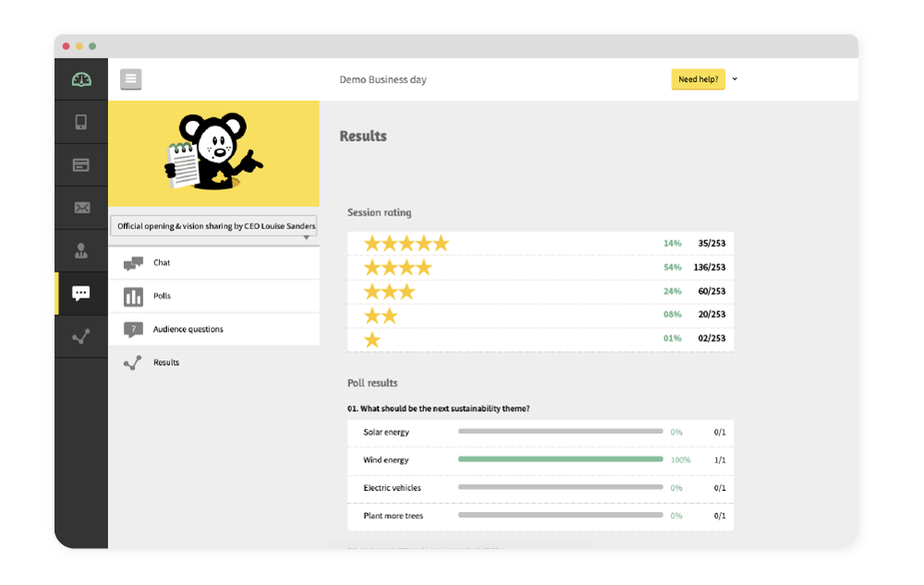This screenshot has height=585, width=924.
Task: Open the mobile device icon in sidebar
Action: pos(81,122)
